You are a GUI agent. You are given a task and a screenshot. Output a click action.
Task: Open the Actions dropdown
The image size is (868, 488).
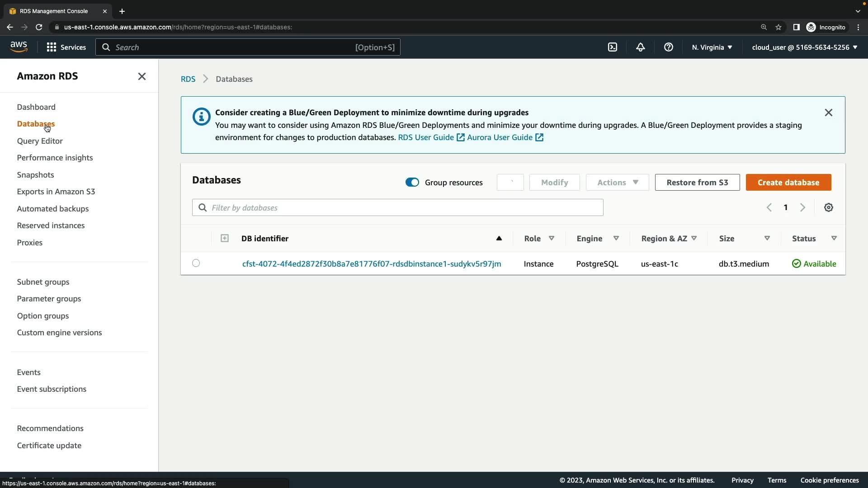[617, 182]
